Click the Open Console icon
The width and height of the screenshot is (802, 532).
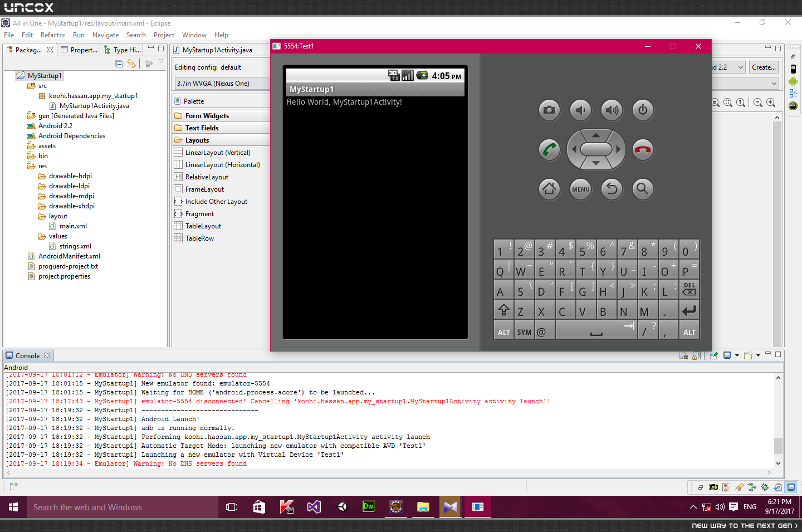coord(748,355)
